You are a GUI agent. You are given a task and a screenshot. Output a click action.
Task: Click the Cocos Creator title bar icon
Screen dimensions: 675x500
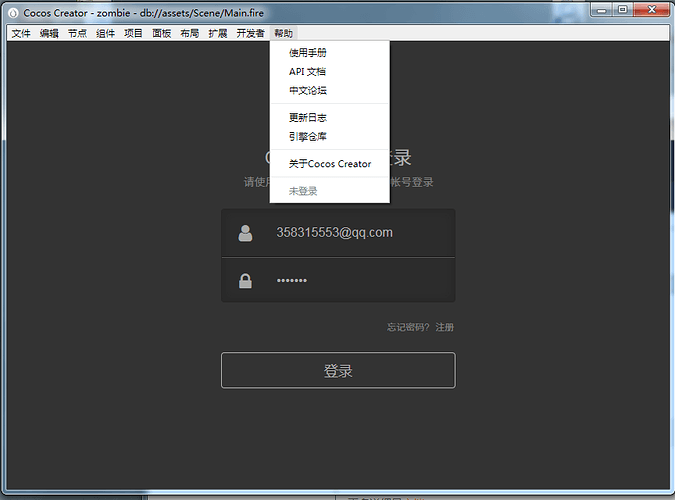tap(13, 13)
